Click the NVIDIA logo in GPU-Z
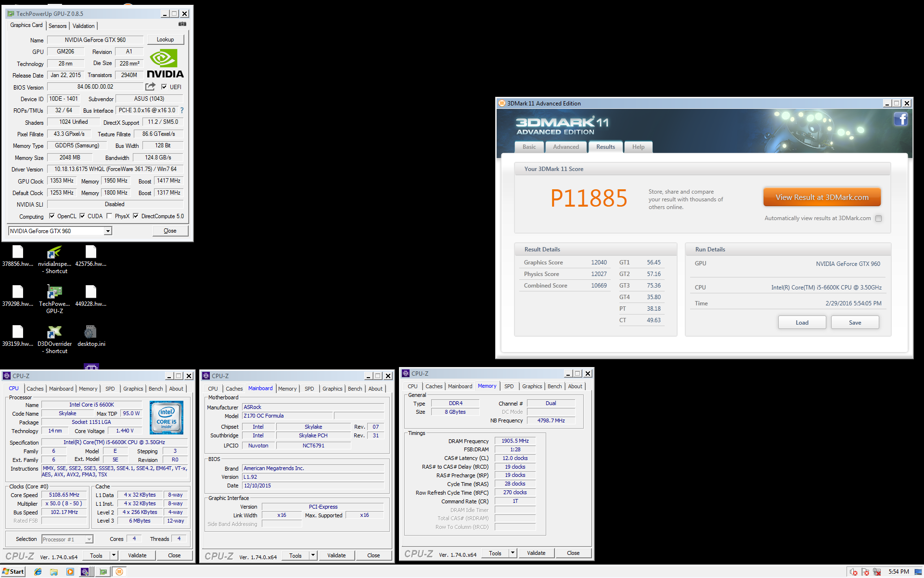The width and height of the screenshot is (924, 578). (x=165, y=64)
